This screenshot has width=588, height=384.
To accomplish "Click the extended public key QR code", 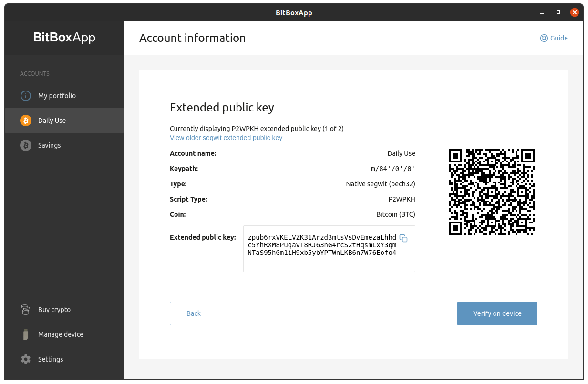I will point(492,192).
